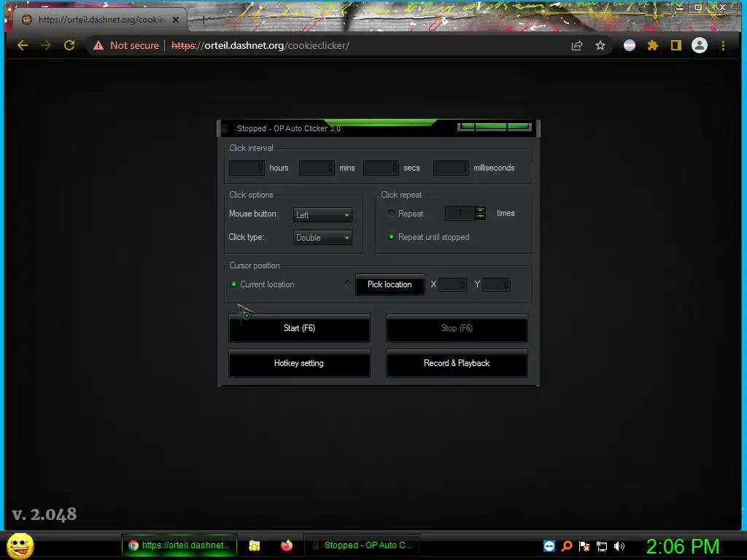The width and height of the screenshot is (747, 560).
Task: Click the secs interval field
Action: click(381, 168)
